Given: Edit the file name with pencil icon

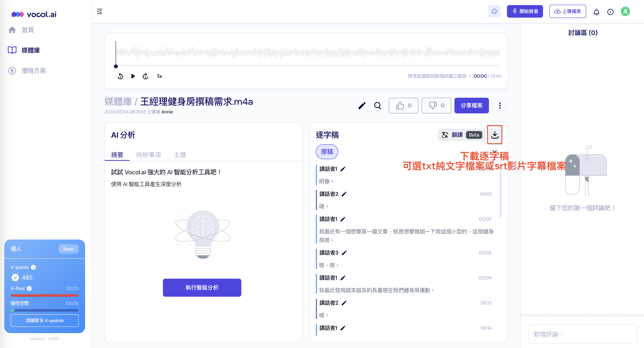Looking at the screenshot, I should click(x=362, y=106).
